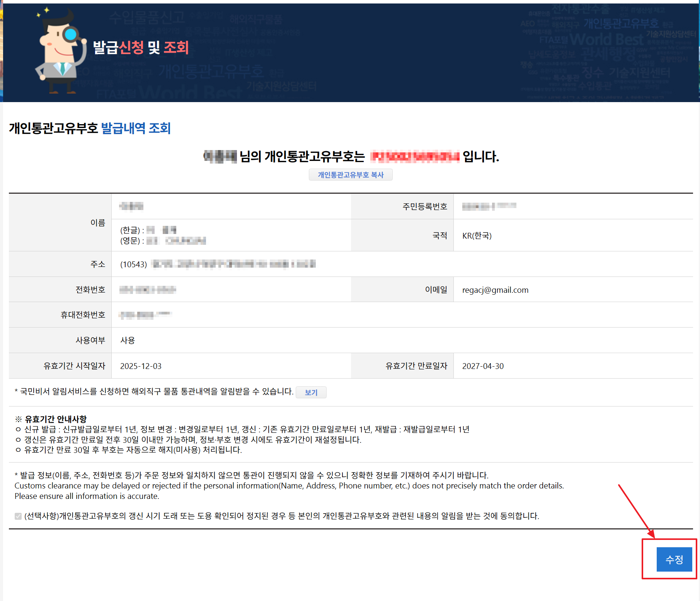Click the English customs clearance notice text
Viewport: 700px width, 601px height.
pyautogui.click(x=289, y=486)
